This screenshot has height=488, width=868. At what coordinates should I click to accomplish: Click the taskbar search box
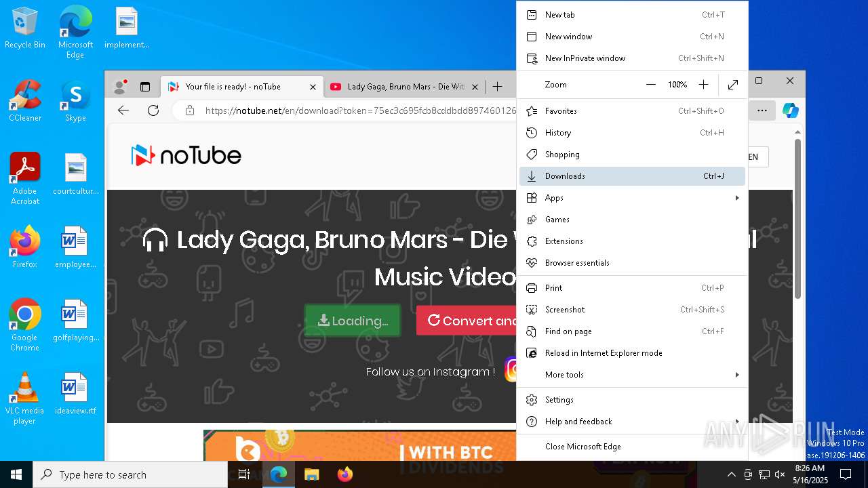click(130, 474)
